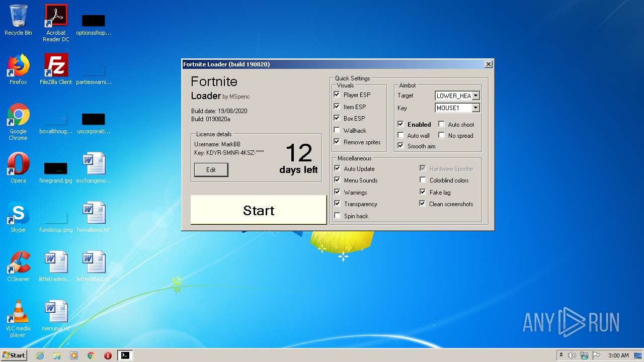Click the Edit license button

click(211, 170)
